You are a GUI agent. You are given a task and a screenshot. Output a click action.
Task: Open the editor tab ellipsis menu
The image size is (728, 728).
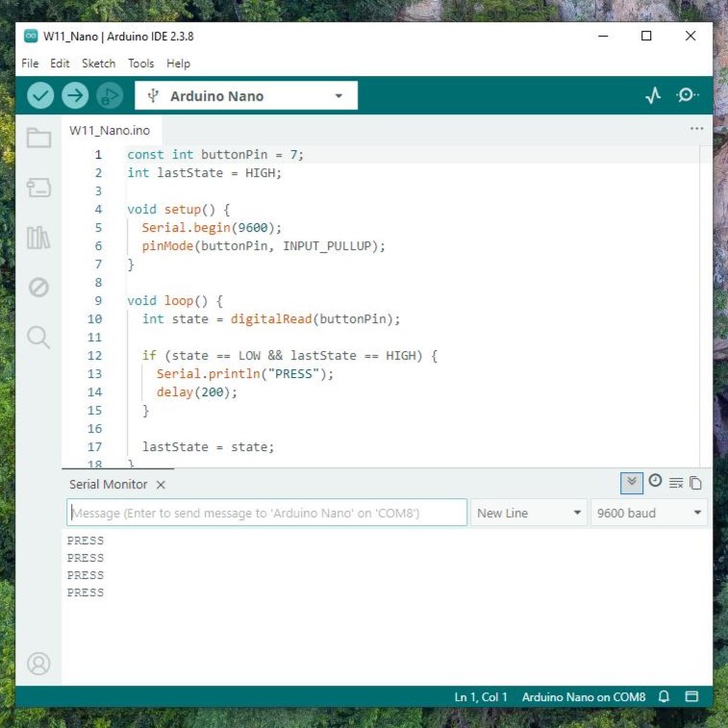pyautogui.click(x=697, y=129)
